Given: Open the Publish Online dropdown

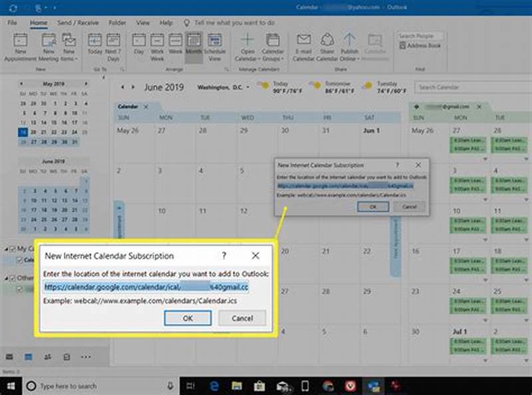Looking at the screenshot, I should coord(348,45).
